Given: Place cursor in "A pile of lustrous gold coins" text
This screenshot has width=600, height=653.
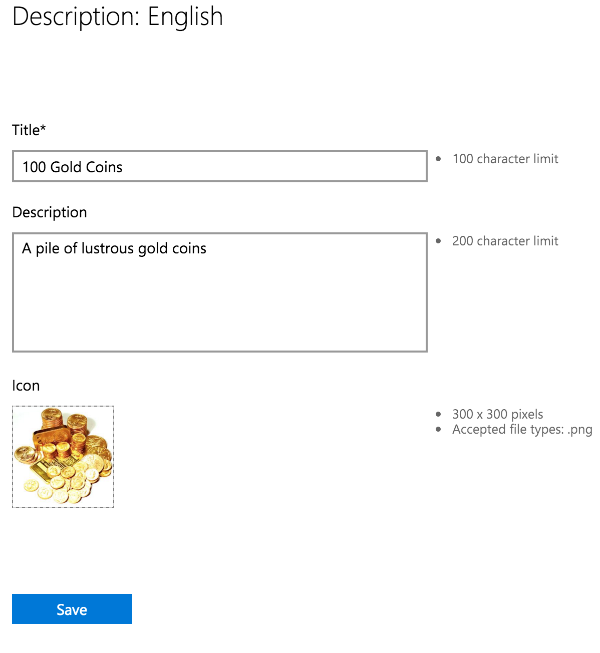Looking at the screenshot, I should pyautogui.click(x=114, y=248).
